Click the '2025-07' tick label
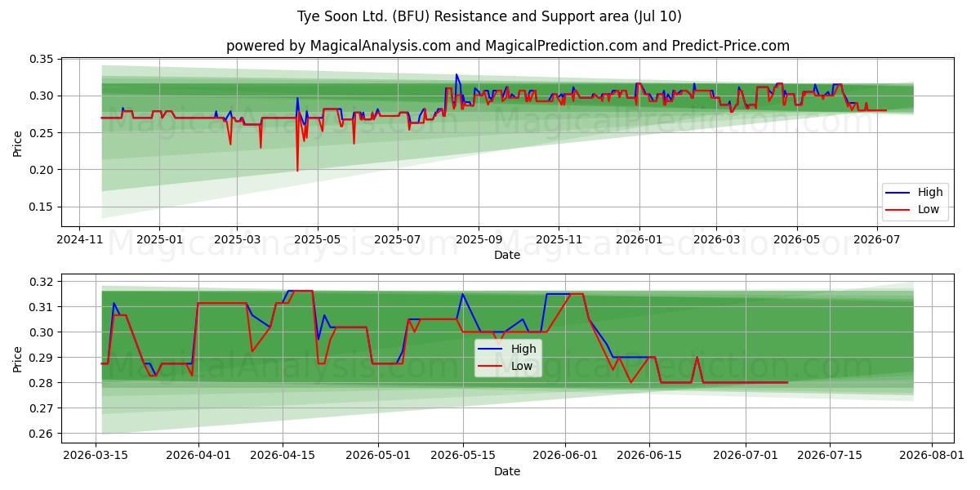The height and width of the screenshot is (490, 980). tap(398, 240)
